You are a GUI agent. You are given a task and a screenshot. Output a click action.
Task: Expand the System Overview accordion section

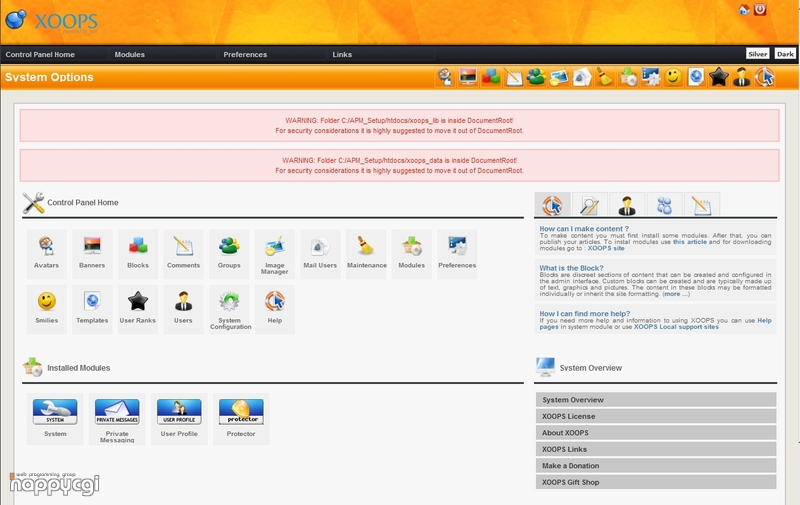[656, 400]
